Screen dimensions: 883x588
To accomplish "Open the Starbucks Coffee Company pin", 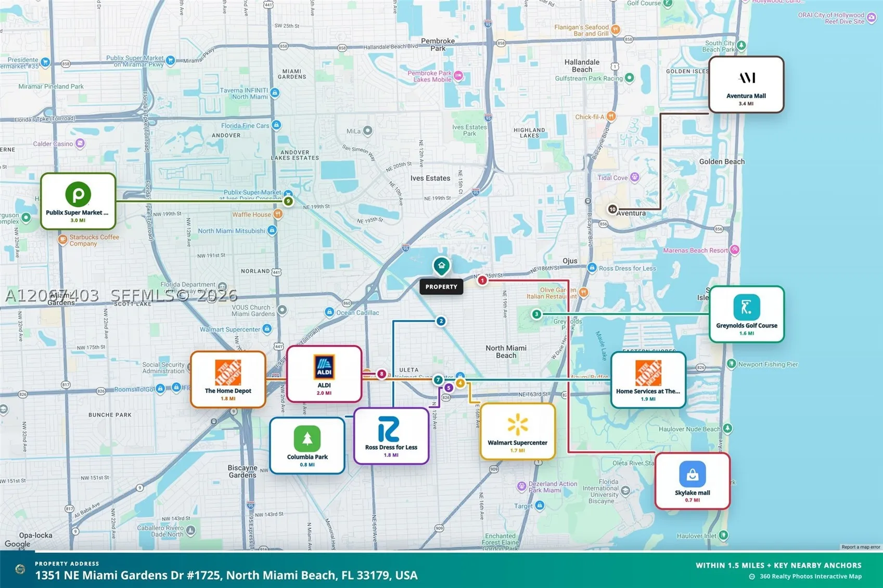I will click(x=62, y=240).
